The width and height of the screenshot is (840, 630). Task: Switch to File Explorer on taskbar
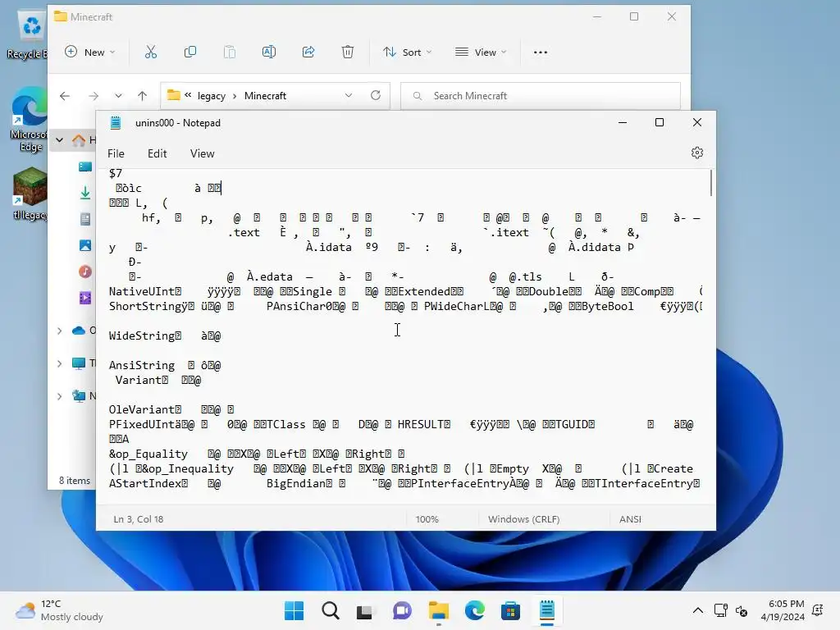pos(438,610)
